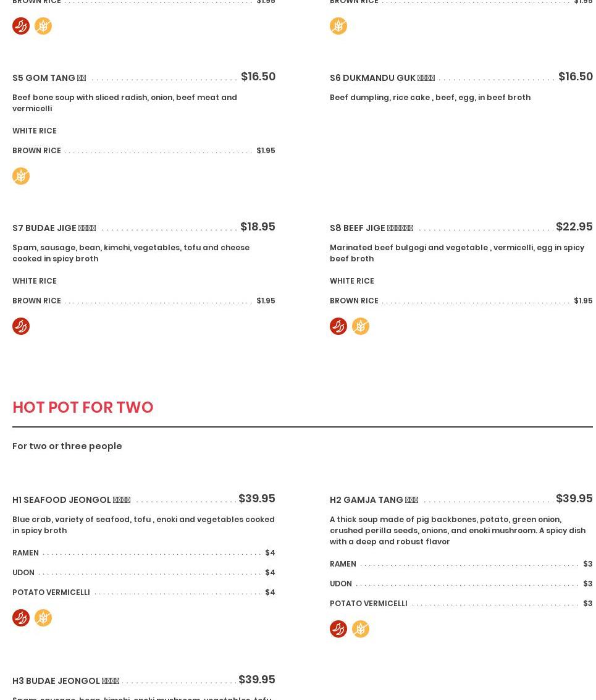Click the wheat icon under S5 Gom Tang
The height and width of the screenshot is (700, 596).
click(21, 176)
